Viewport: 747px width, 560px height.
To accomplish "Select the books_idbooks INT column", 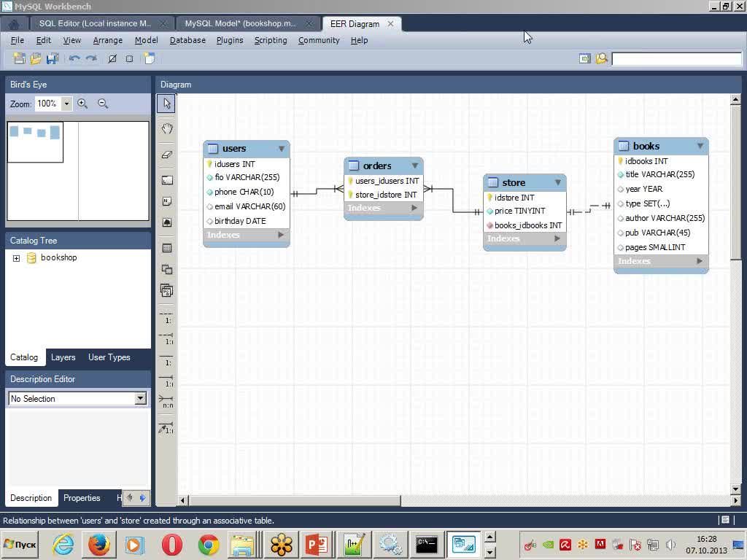I will coord(528,225).
